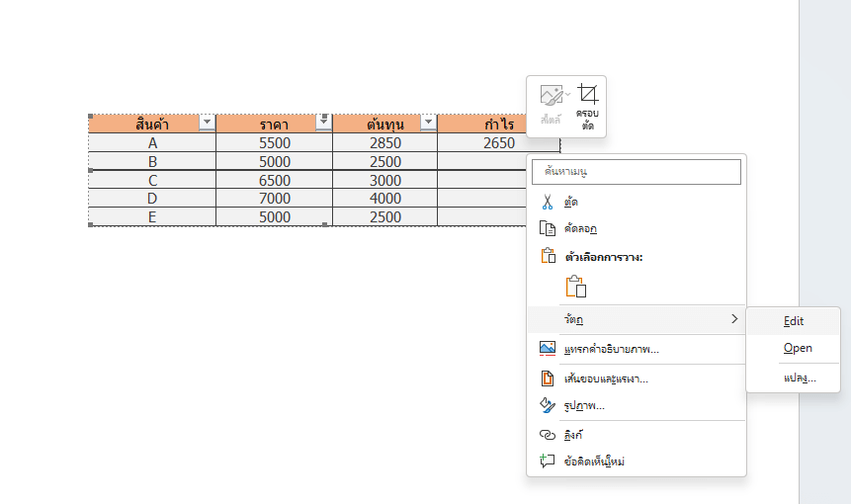Click the format picture paint icon
This screenshot has height=504, width=851.
(548, 405)
